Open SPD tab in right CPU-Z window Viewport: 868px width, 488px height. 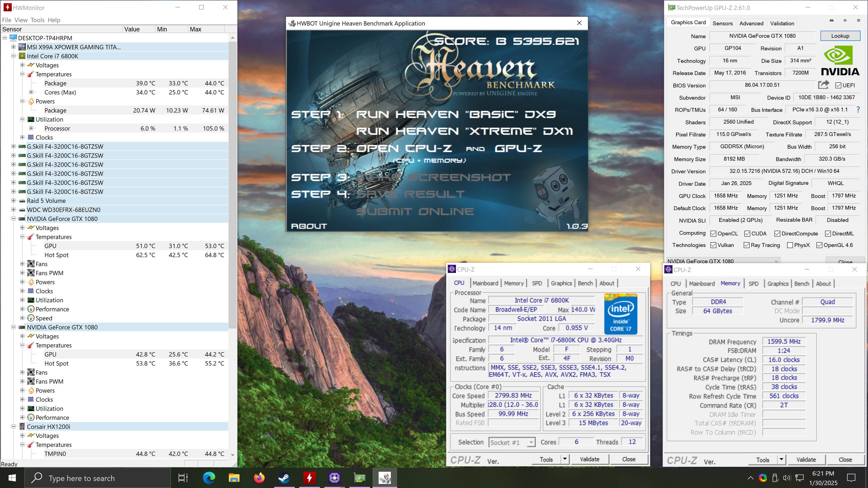753,284
